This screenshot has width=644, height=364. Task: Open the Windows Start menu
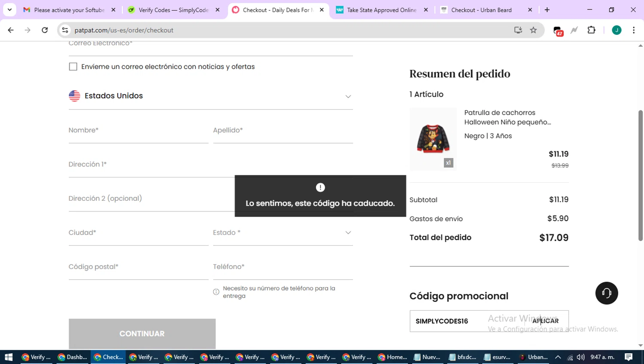click(x=9, y=357)
